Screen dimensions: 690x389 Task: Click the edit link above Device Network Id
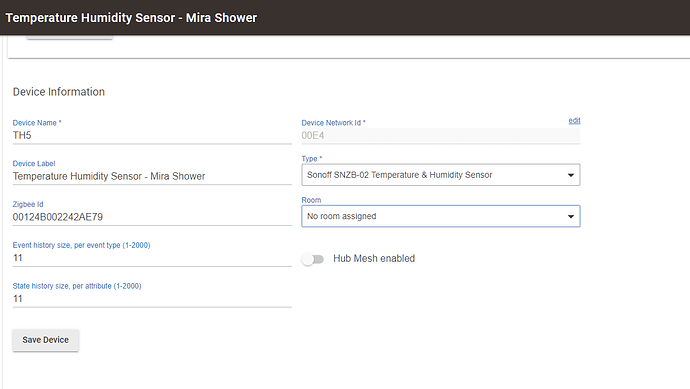click(574, 121)
